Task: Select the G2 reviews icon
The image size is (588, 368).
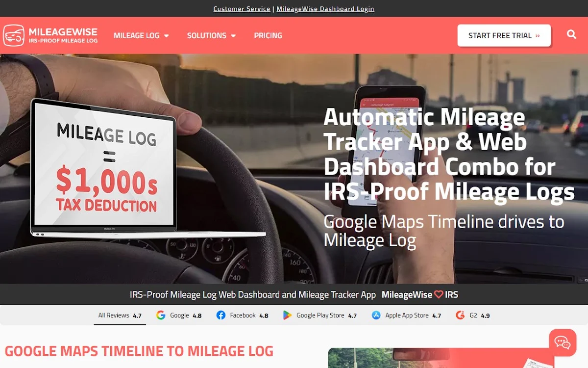Action: [460, 315]
